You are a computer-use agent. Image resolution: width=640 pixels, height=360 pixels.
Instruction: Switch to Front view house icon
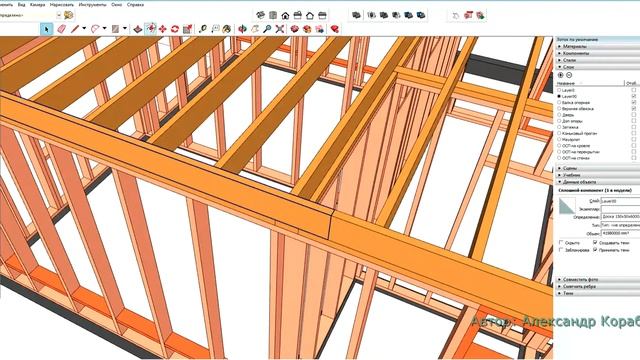[x=285, y=16]
